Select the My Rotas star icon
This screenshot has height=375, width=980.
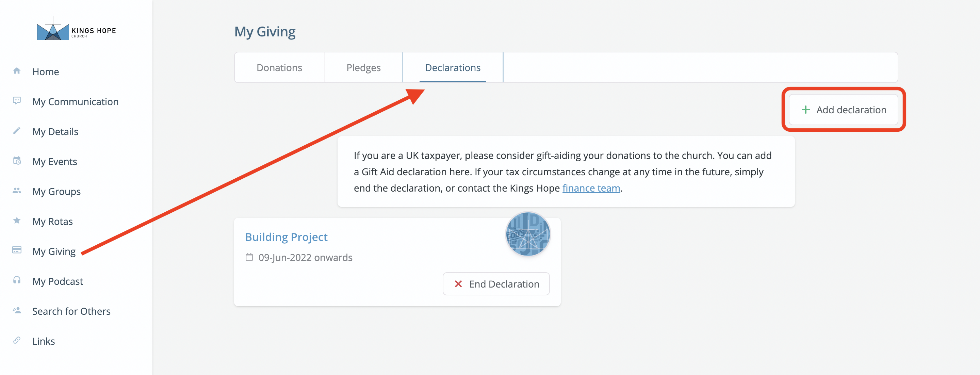click(x=17, y=221)
